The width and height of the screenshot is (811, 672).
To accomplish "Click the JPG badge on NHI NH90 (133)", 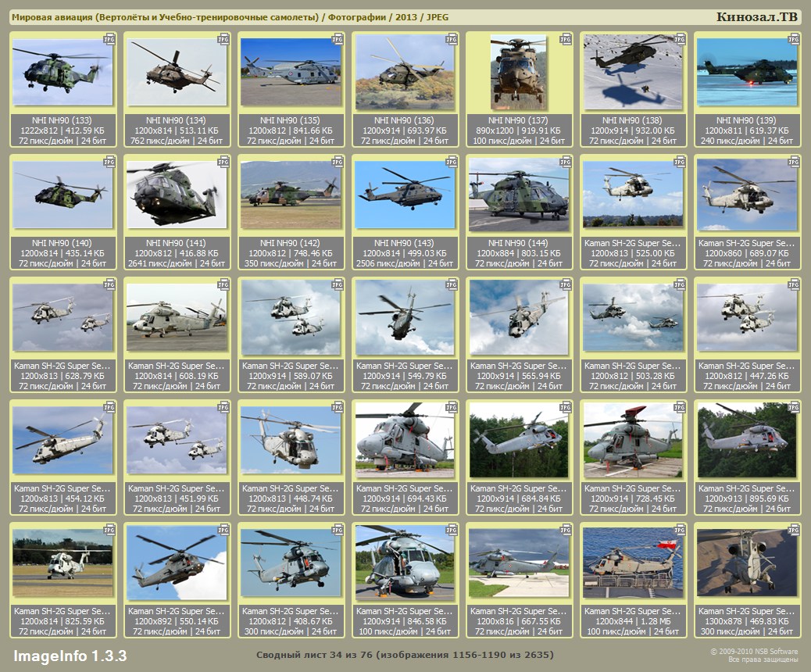I will coord(109,39).
